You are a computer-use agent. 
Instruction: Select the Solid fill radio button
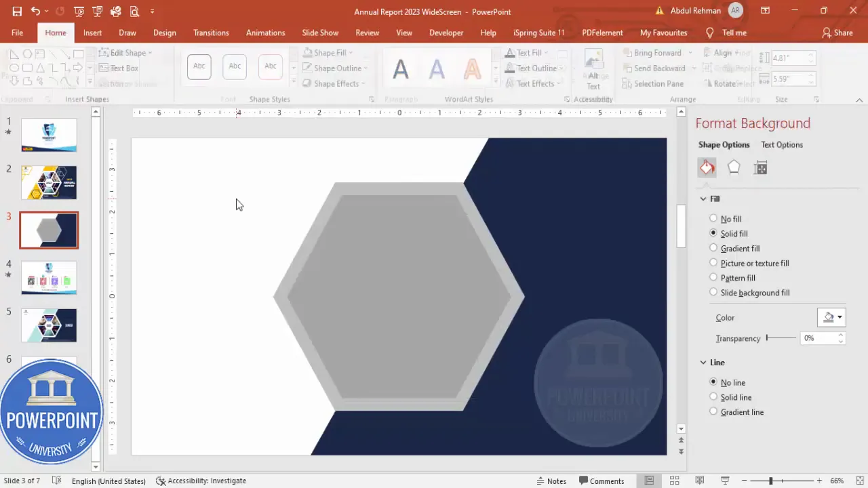713,233
